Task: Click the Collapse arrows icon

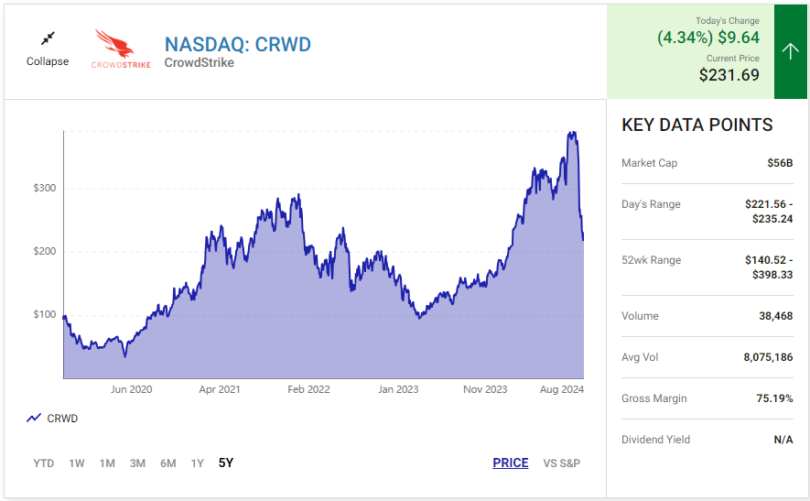Action: tap(47, 39)
